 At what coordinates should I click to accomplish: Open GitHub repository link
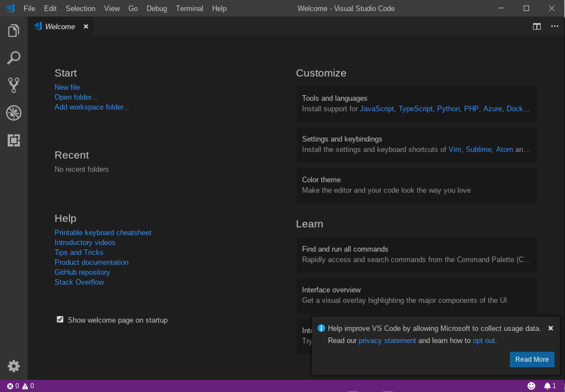(82, 272)
